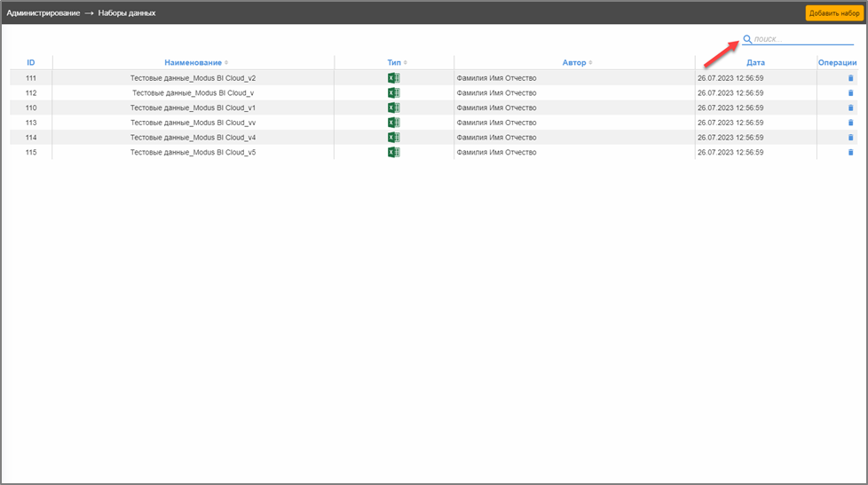Screen dimensions: 868x485
Task: Remove dataset 110 using trash icon
Action: (849, 107)
